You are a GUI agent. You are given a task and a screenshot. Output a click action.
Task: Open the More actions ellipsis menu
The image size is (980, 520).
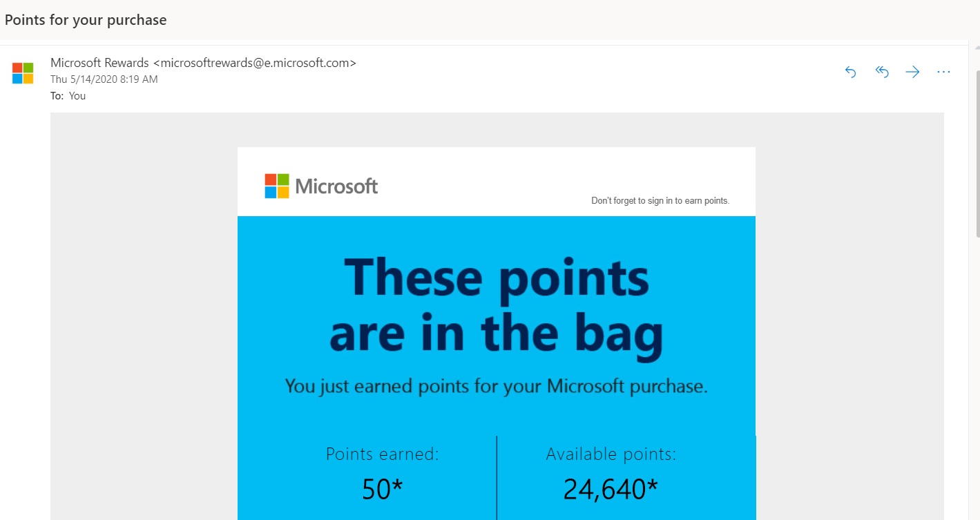[x=944, y=72]
